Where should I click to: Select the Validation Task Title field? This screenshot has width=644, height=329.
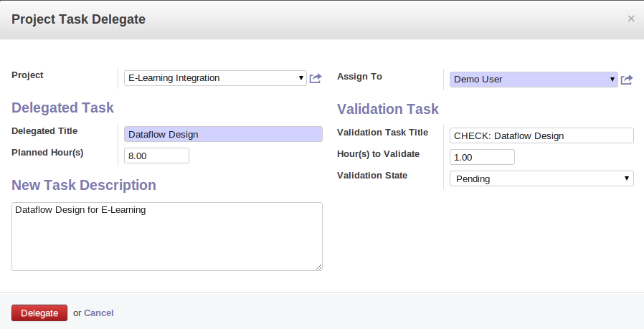541,135
